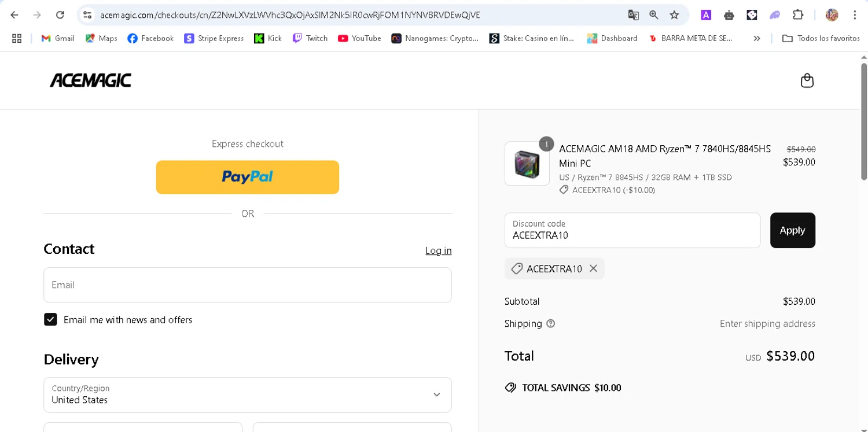Click the browser forward arrow
This screenshot has width=868, height=432.
(37, 15)
